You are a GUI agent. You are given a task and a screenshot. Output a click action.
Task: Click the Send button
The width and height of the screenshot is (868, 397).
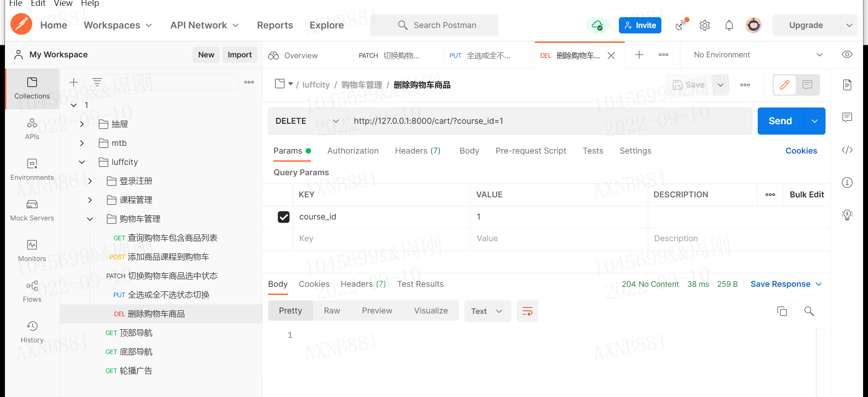(x=780, y=121)
